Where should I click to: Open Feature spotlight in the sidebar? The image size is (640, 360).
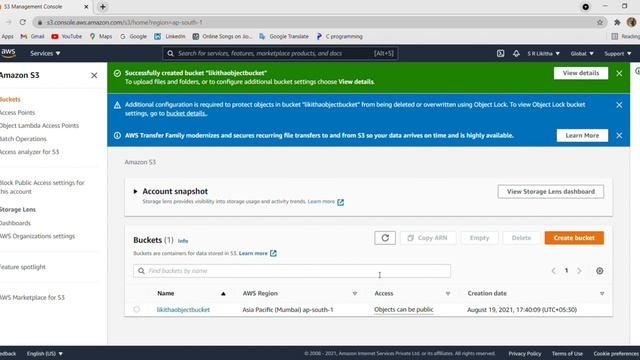coord(23,267)
